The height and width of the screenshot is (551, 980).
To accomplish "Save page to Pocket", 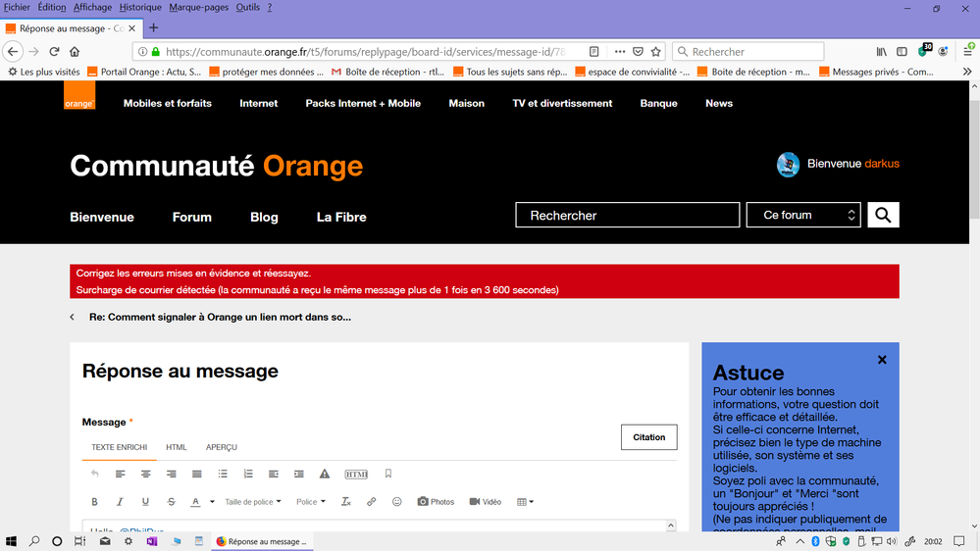I will click(638, 52).
